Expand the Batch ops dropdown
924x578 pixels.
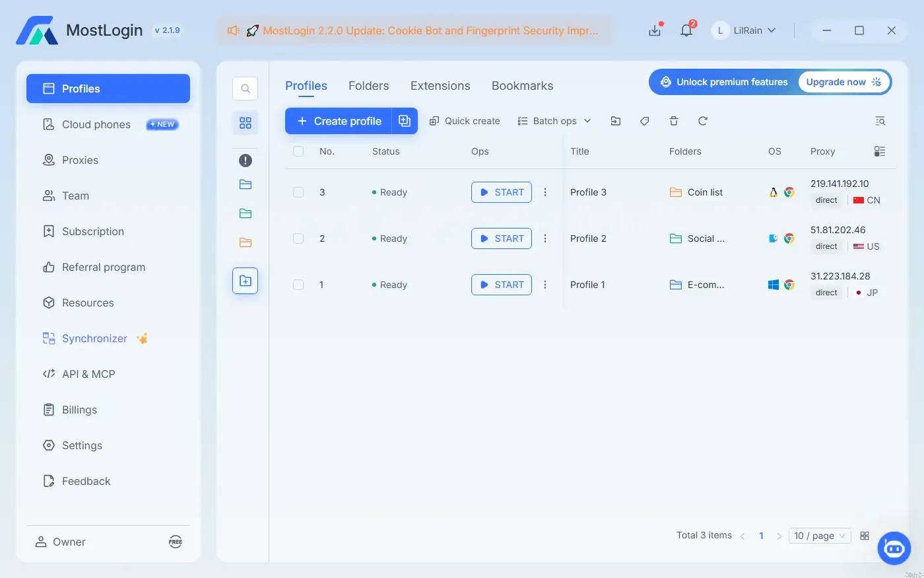(554, 121)
